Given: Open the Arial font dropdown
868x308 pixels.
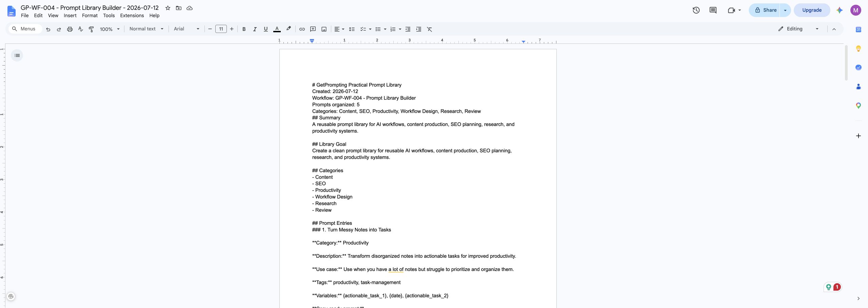Looking at the screenshot, I should [186, 29].
